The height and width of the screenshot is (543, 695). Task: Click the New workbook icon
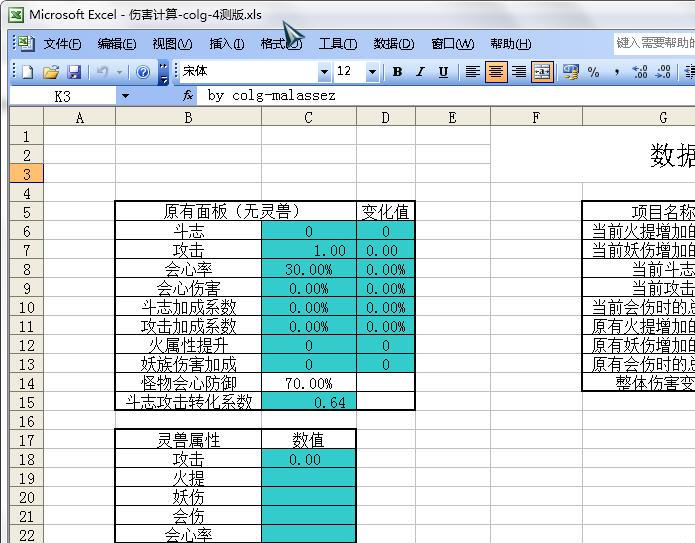coord(27,72)
